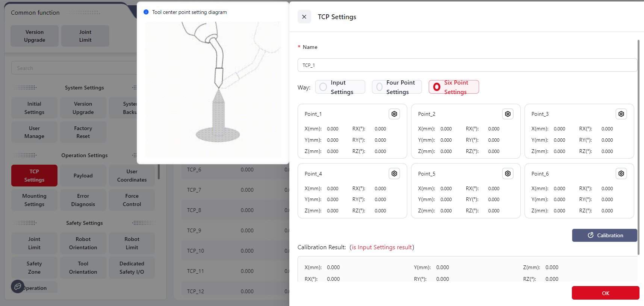Select Six Point Settings radio option
644x306 pixels.
437,87
